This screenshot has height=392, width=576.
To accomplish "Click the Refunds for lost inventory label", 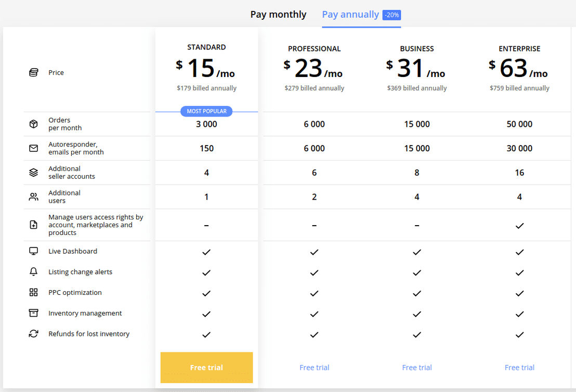I will click(x=89, y=334).
